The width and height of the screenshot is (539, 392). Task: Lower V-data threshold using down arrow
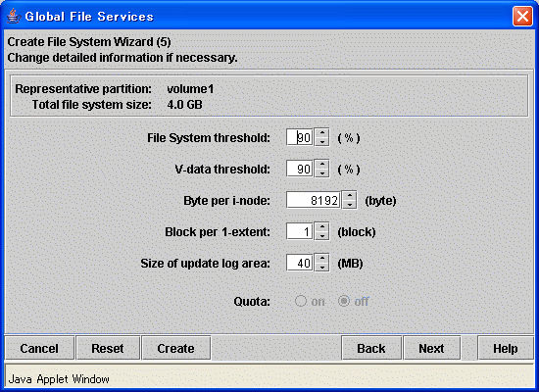(322, 173)
